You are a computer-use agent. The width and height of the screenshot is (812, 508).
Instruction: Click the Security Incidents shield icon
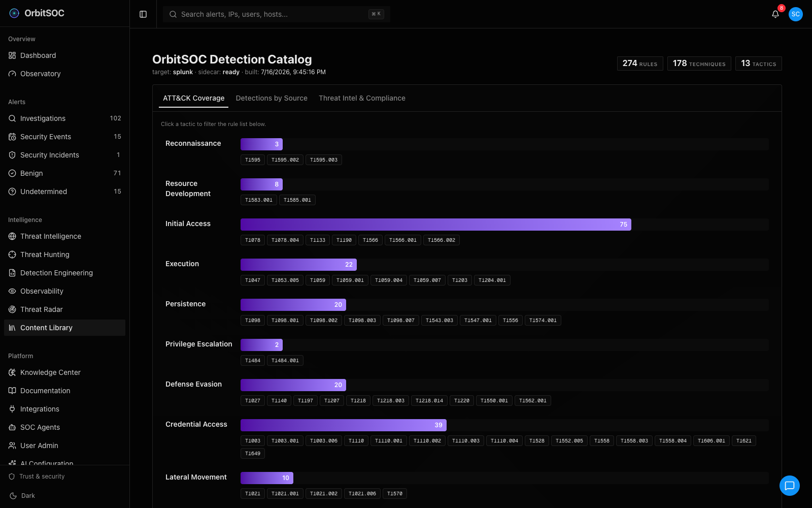coord(12,155)
